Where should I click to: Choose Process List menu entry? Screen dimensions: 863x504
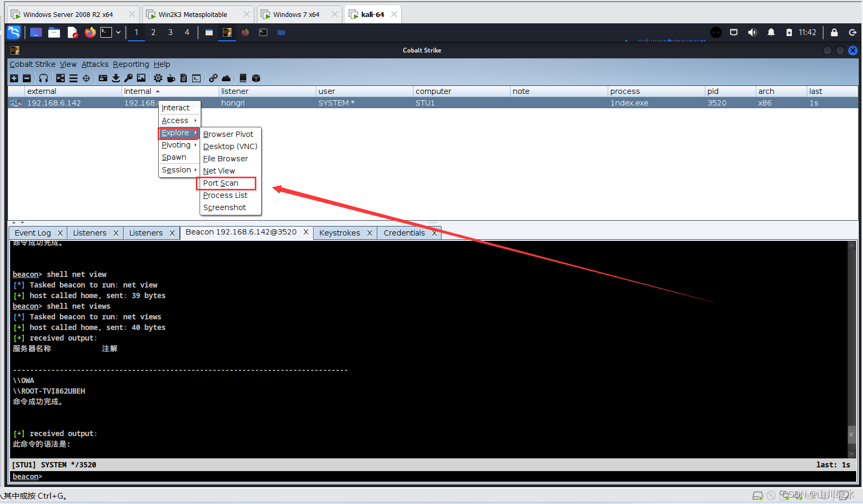pos(230,195)
